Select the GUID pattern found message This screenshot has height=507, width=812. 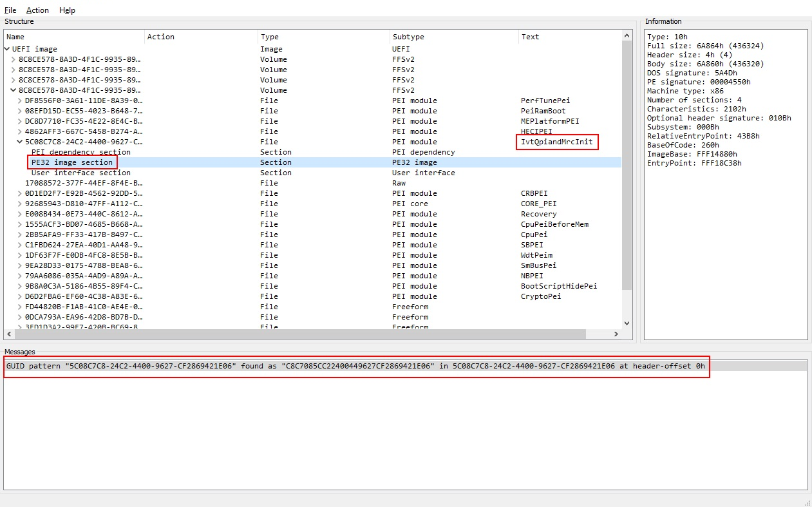point(405,366)
